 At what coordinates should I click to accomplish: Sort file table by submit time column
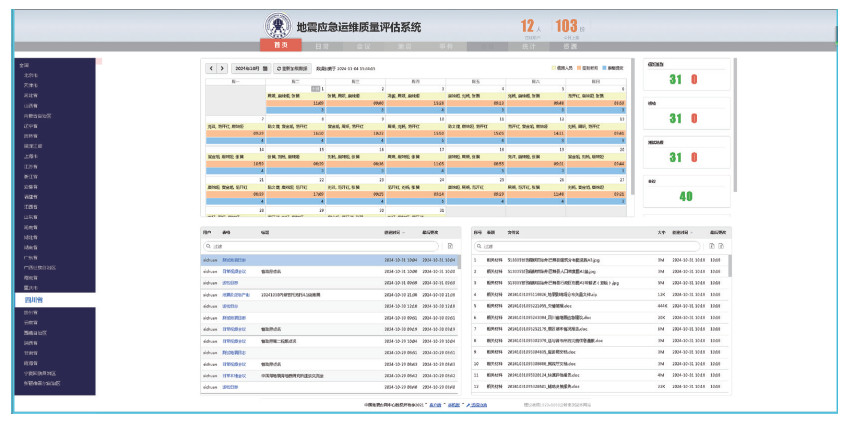tap(682, 231)
